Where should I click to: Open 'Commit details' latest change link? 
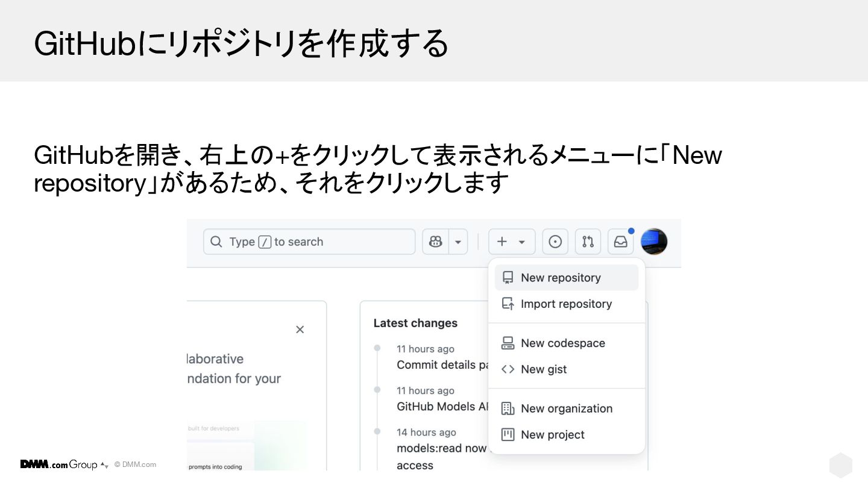442,365
